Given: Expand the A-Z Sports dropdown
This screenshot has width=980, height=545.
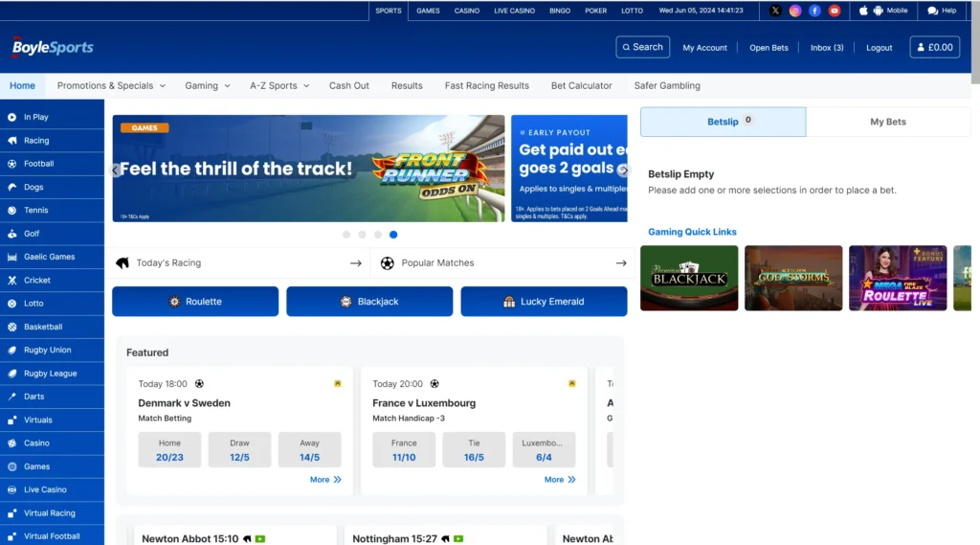Looking at the screenshot, I should pos(279,85).
